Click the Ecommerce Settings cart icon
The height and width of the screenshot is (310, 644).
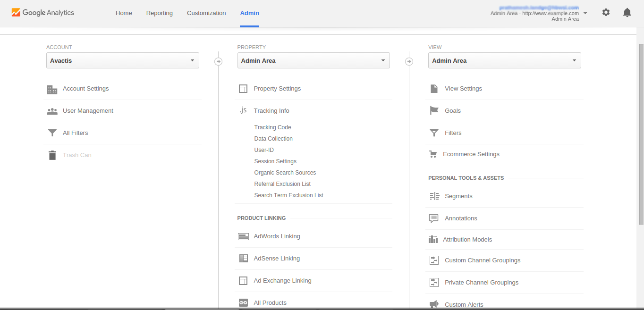[433, 154]
